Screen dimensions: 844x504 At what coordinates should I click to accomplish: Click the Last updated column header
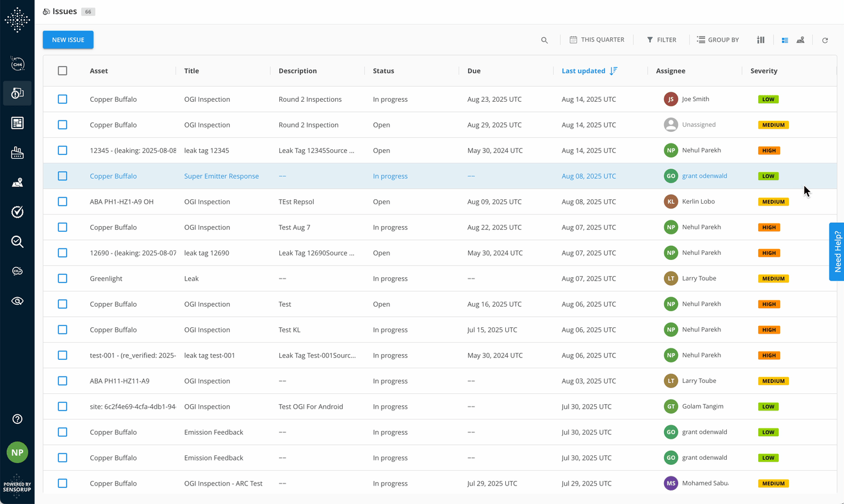pos(583,71)
